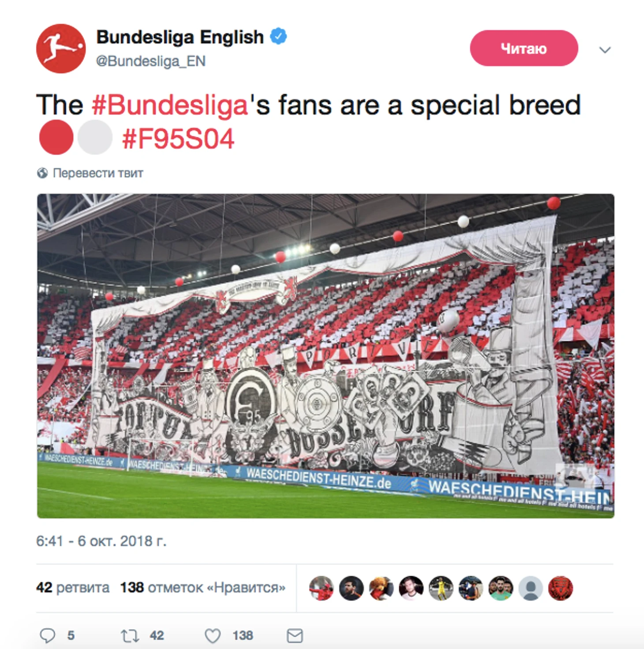Click the reply speech bubble icon
Viewport: 644px width, 649px height.
click(x=48, y=635)
